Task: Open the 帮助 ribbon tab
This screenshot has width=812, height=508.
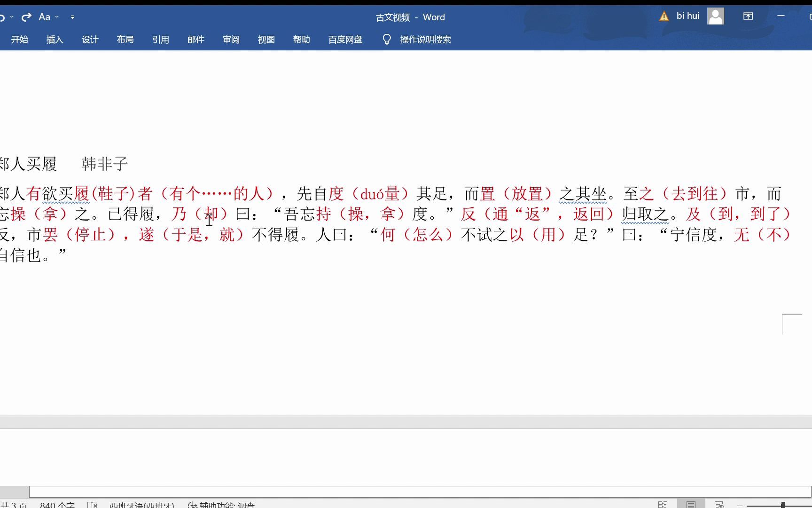Action: (301, 40)
